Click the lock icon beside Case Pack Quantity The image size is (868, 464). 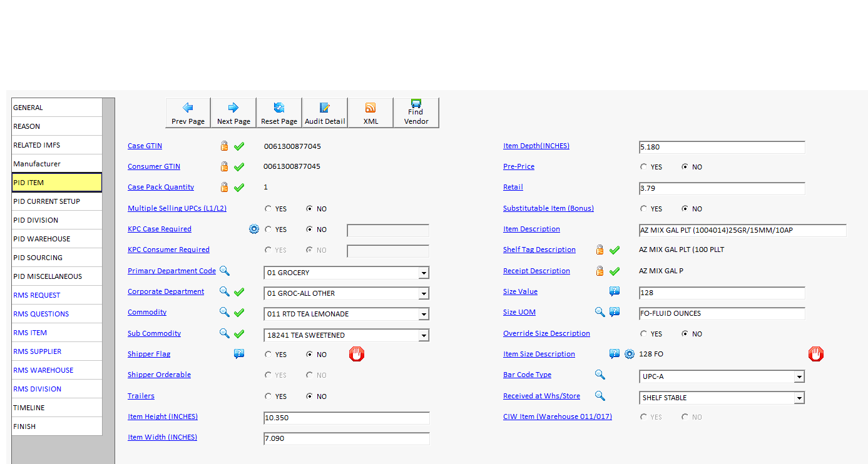point(224,187)
